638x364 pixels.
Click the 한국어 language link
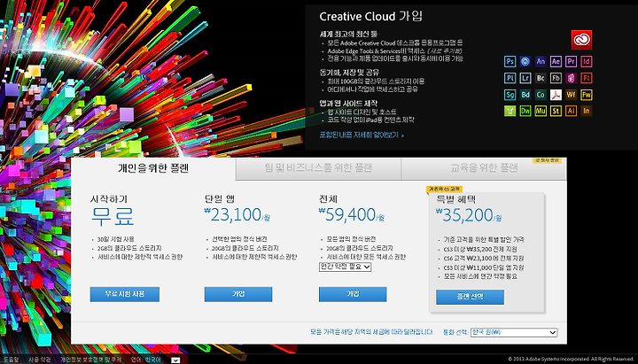[x=153, y=360]
